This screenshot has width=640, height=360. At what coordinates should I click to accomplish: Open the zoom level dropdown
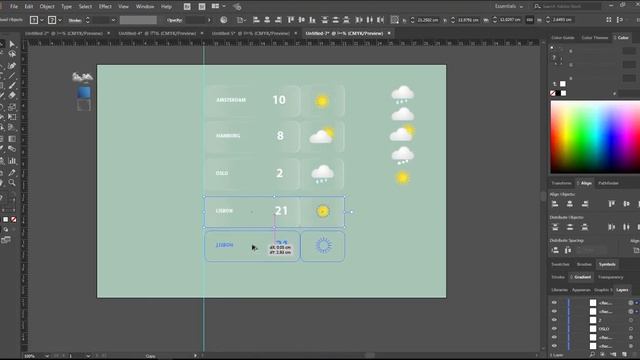tap(47, 356)
